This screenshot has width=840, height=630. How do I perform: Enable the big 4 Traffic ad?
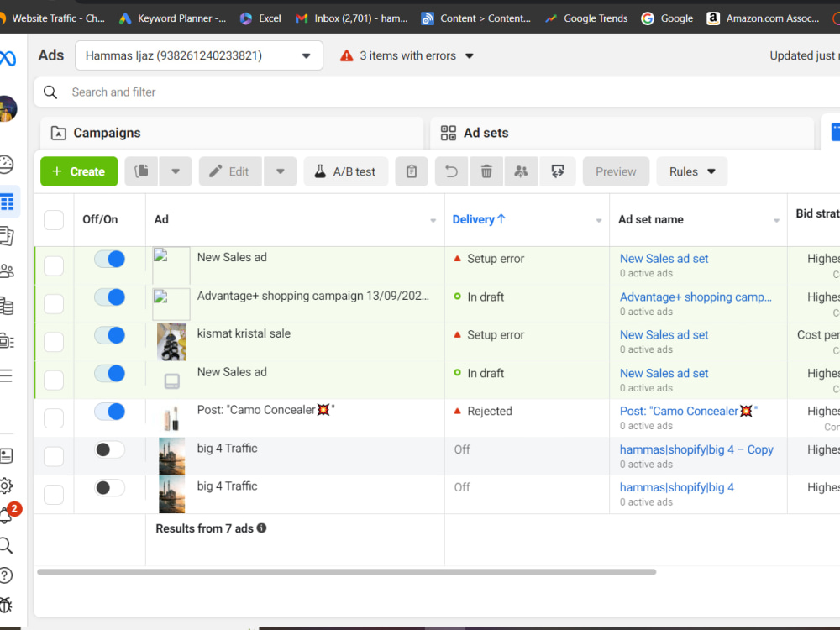(x=109, y=449)
